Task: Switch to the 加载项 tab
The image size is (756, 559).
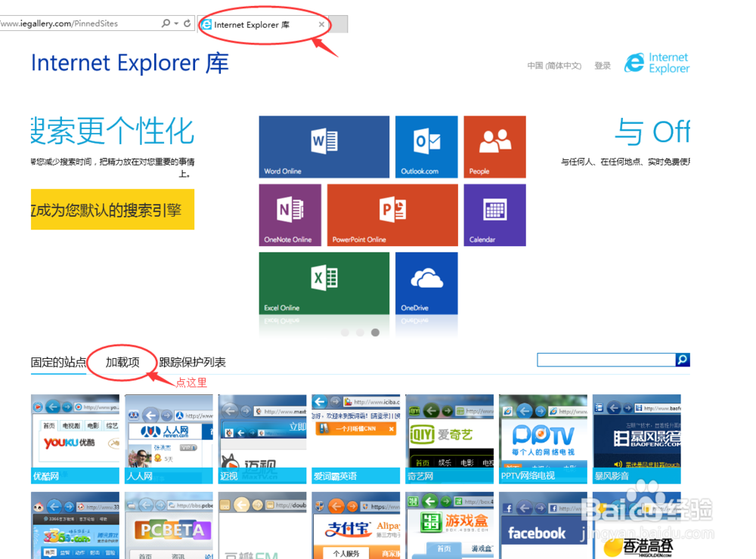Action: coord(122,363)
